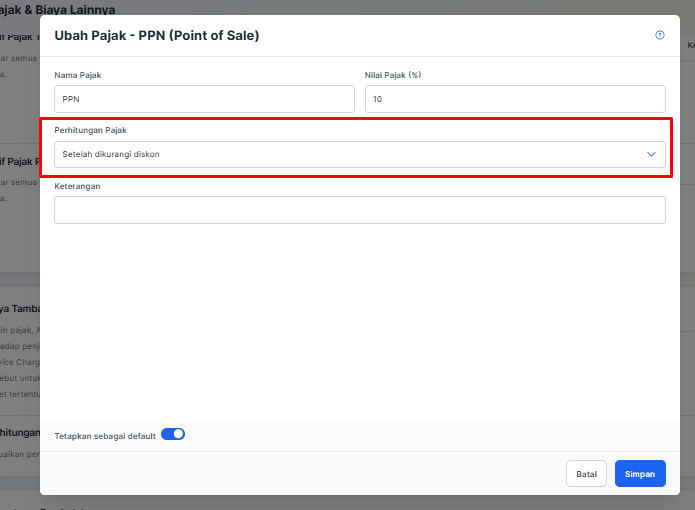Click the Nilai Pajak (%) input field
This screenshot has width=695, height=510.
(x=515, y=99)
